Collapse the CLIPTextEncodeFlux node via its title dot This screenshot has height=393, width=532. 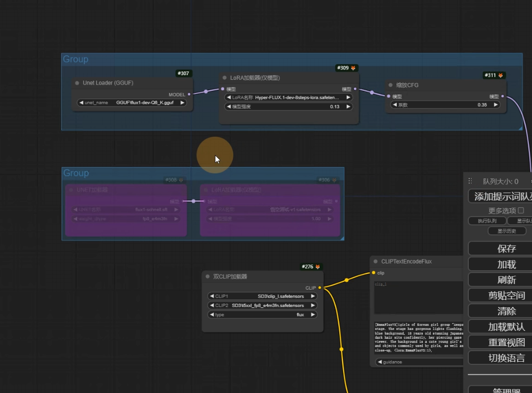click(x=375, y=261)
